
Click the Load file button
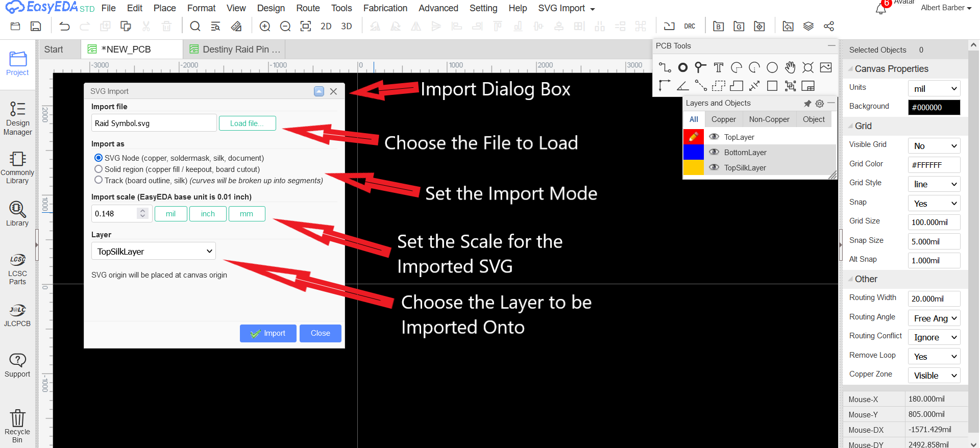(247, 123)
